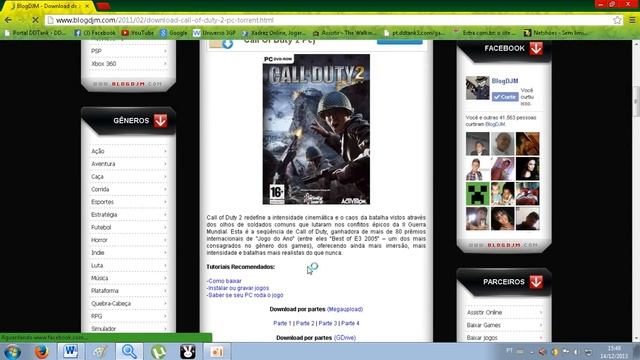
Task: Click the blue download arrow icon
Action: (x=228, y=43)
